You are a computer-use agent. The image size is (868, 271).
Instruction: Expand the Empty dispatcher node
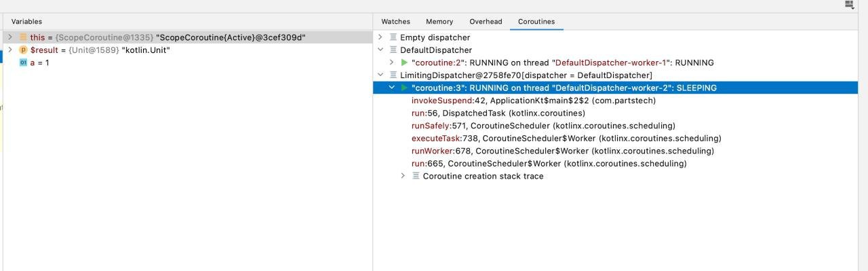[380, 37]
